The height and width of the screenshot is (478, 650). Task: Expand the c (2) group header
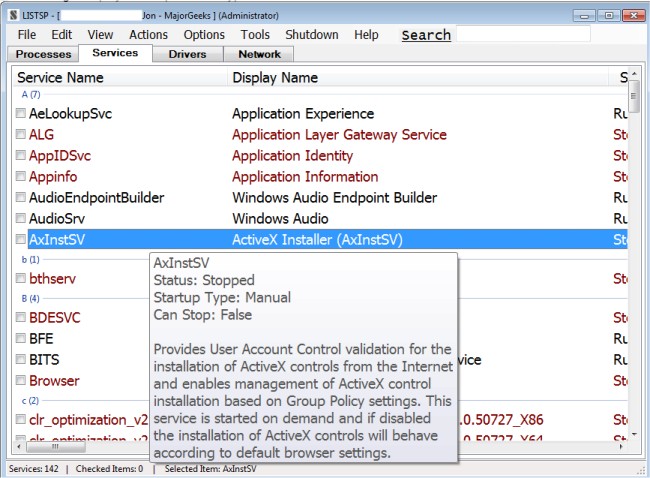click(x=32, y=401)
